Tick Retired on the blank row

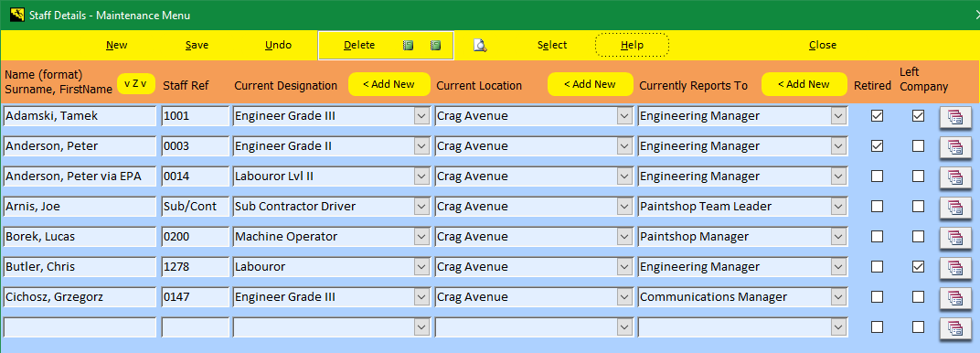878,326
